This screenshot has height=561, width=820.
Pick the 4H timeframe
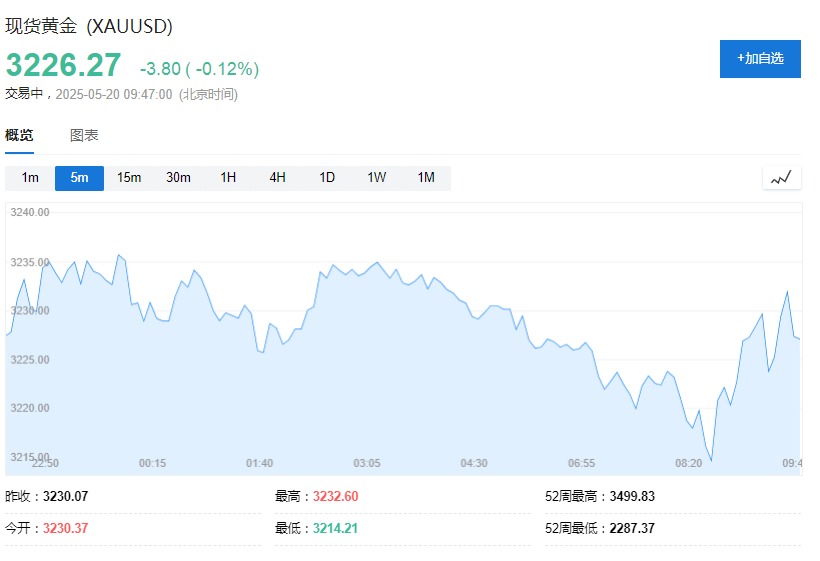pyautogui.click(x=277, y=178)
